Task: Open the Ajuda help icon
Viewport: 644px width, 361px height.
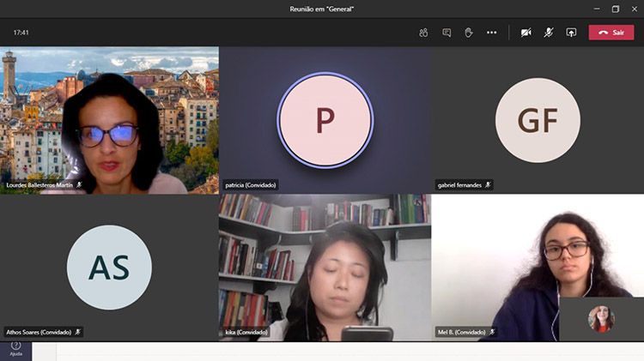Action: (15, 349)
